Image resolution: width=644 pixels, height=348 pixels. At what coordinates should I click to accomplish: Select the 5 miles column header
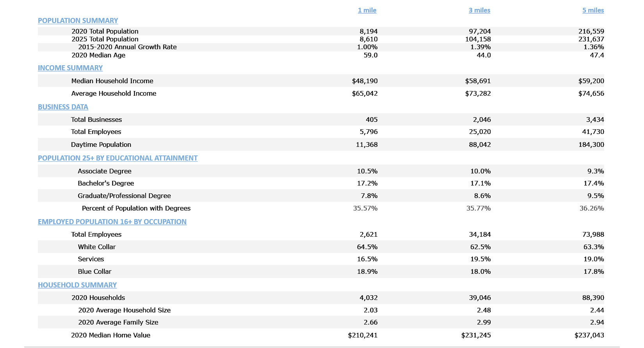[x=593, y=10]
